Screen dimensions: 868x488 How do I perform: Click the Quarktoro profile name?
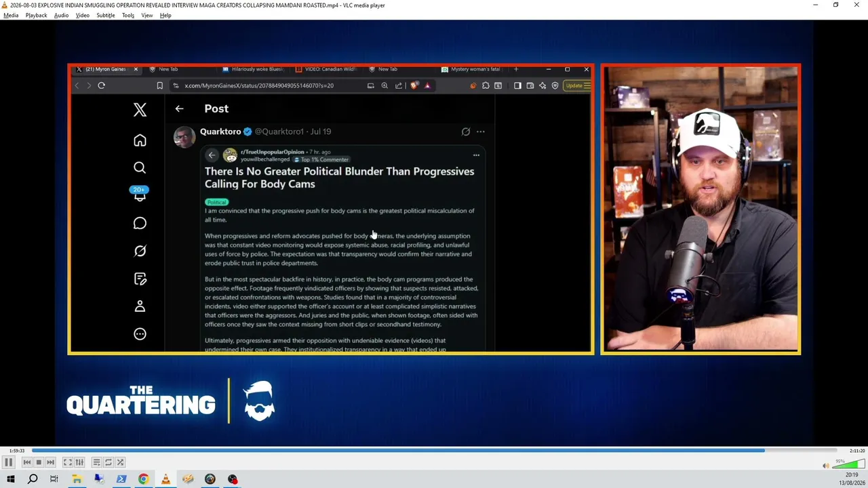(220, 131)
